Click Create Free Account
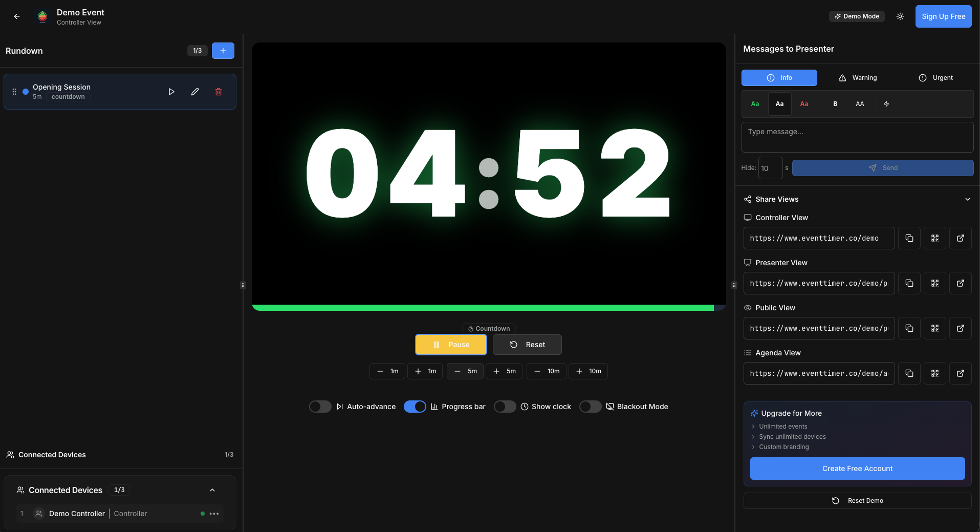 [857, 468]
